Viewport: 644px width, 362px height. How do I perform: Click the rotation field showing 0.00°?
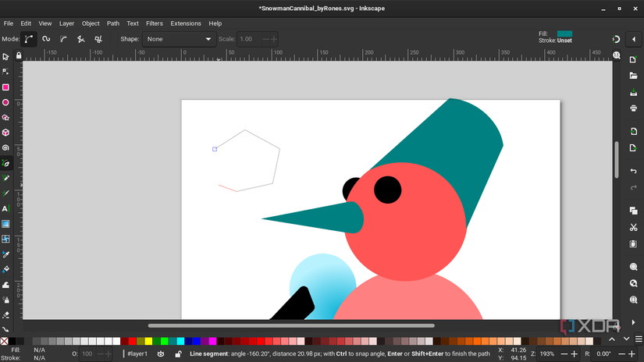[603, 353]
